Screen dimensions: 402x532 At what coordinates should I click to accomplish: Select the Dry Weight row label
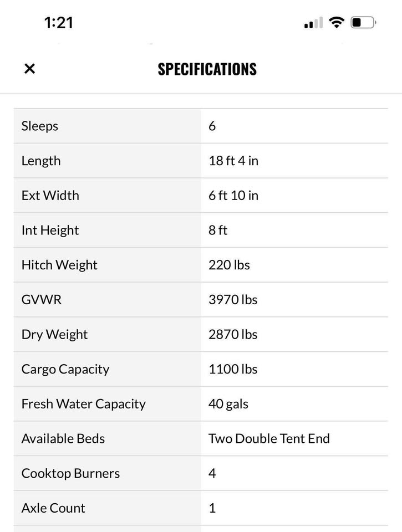point(54,335)
